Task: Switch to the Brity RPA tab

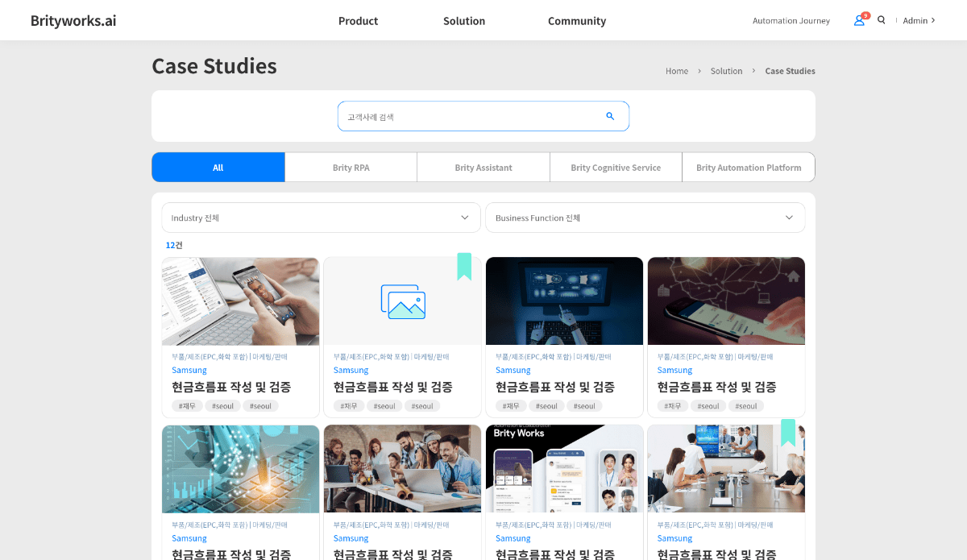Action: 351,168
